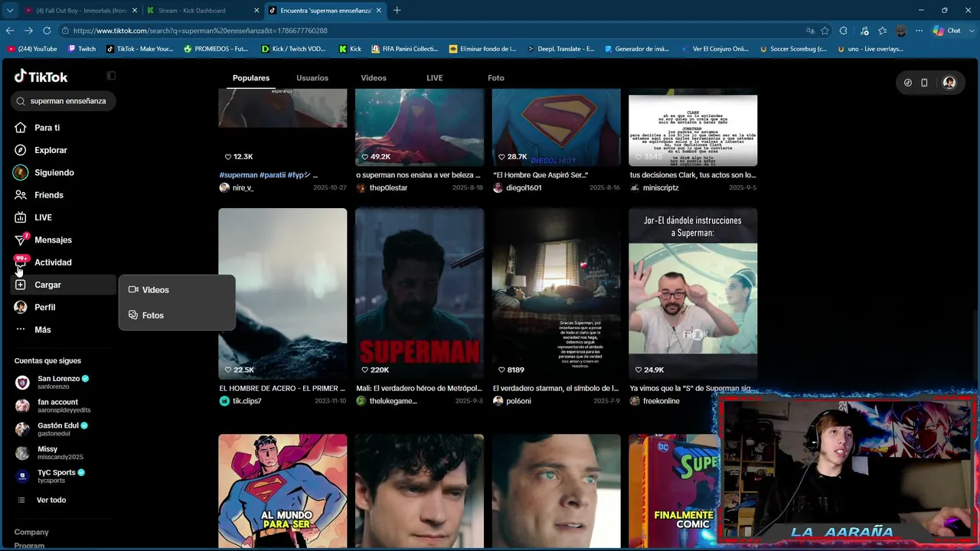
Task: Switch to the Foto search tab
Action: point(496,78)
